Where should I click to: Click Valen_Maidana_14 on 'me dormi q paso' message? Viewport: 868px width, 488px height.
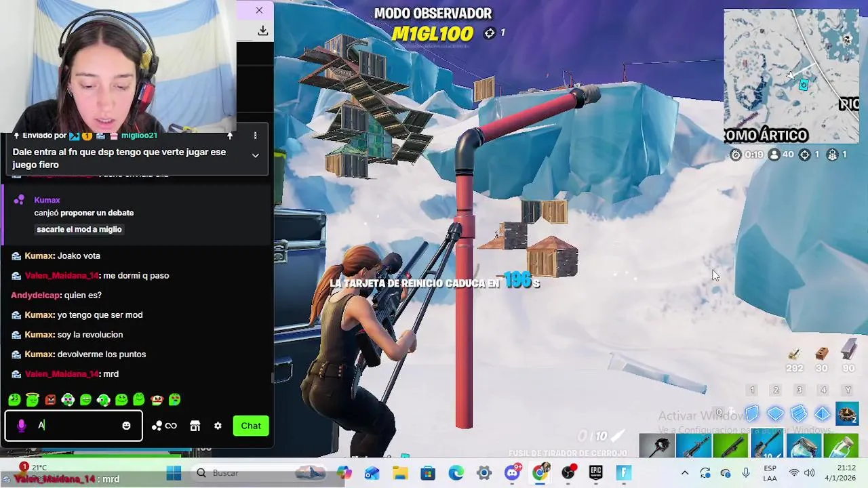62,275
